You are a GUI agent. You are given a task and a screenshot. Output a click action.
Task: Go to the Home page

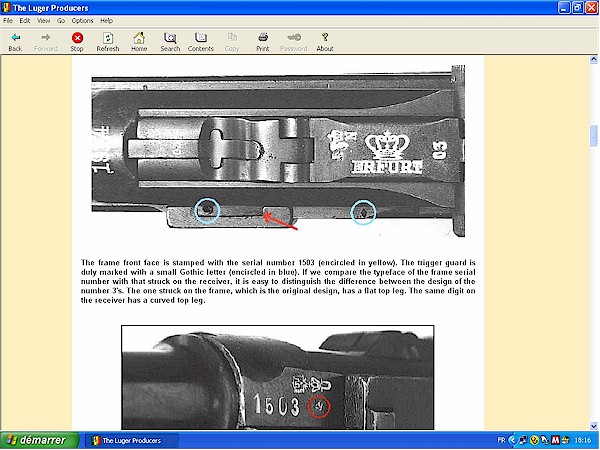(139, 42)
